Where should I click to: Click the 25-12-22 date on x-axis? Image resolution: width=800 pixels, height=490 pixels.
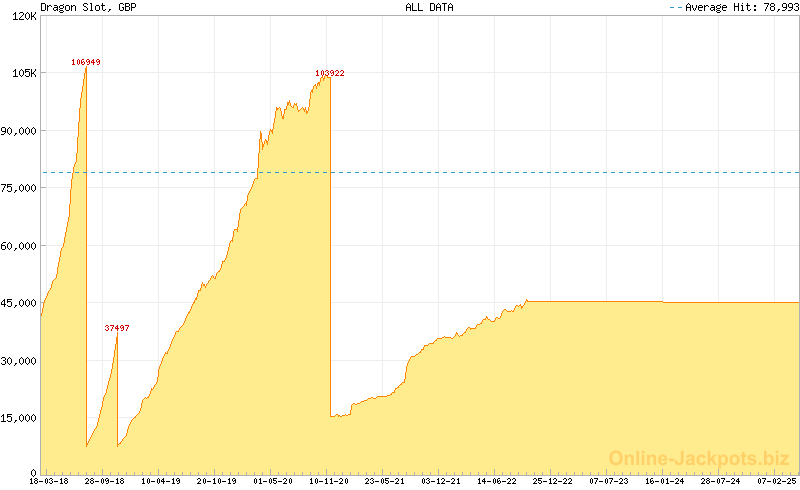553,481
